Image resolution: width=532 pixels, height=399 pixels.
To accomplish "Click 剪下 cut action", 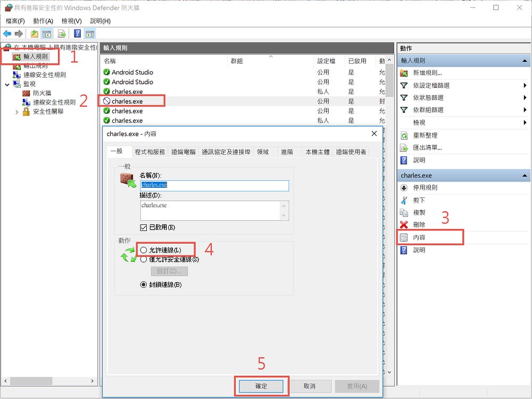I will pos(419,200).
